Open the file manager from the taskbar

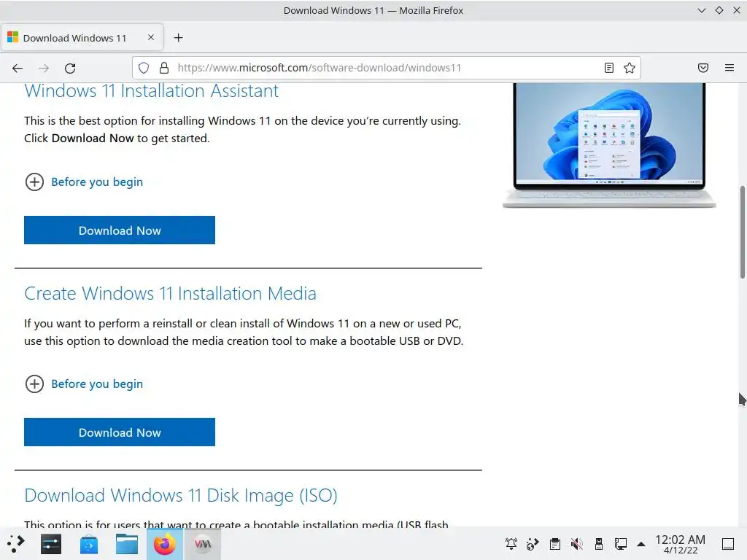[x=127, y=544]
